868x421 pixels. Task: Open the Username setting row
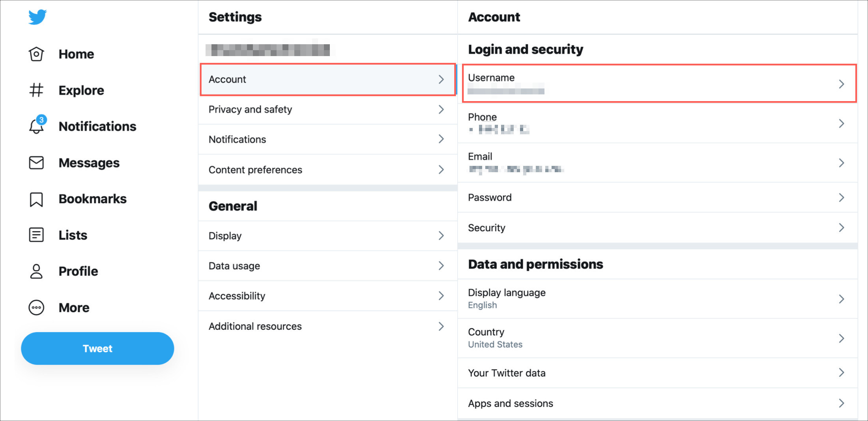tap(659, 83)
